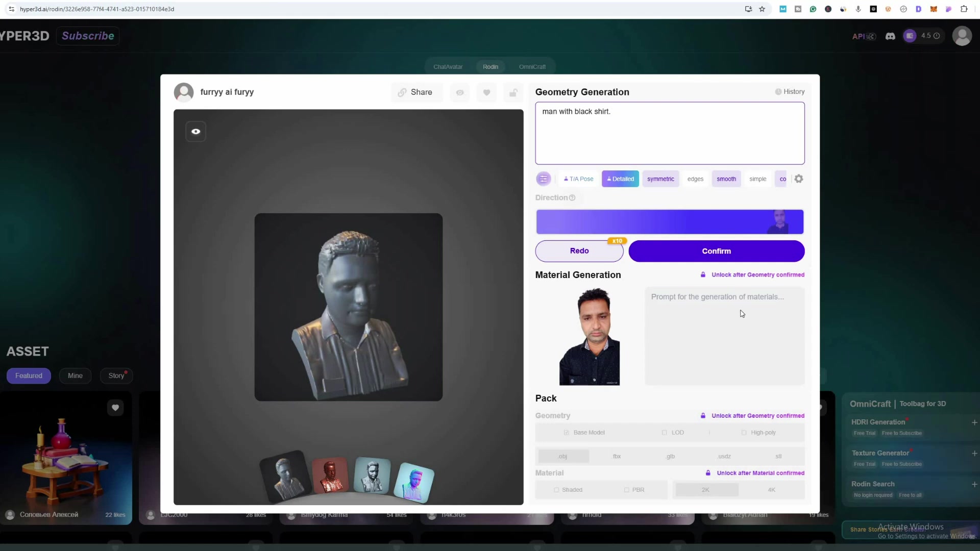The image size is (980, 551).
Task: Open the prompt options sliders icon
Action: pyautogui.click(x=543, y=179)
